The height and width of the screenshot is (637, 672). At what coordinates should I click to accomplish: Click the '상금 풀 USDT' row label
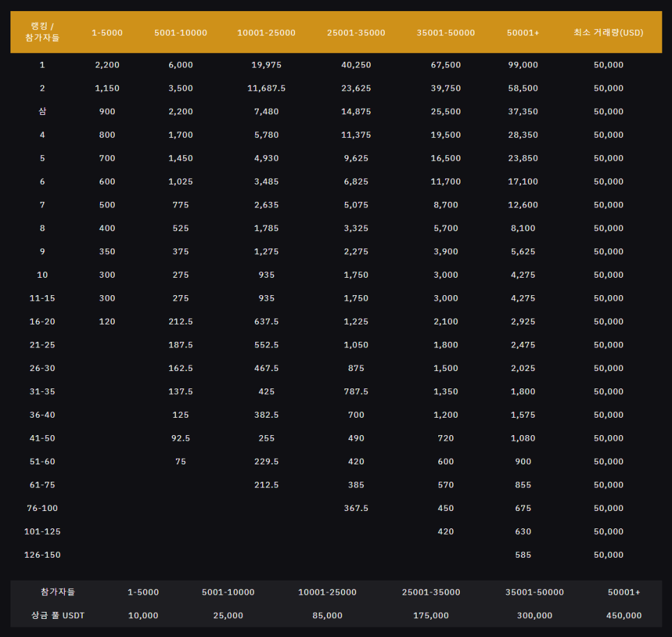click(58, 615)
